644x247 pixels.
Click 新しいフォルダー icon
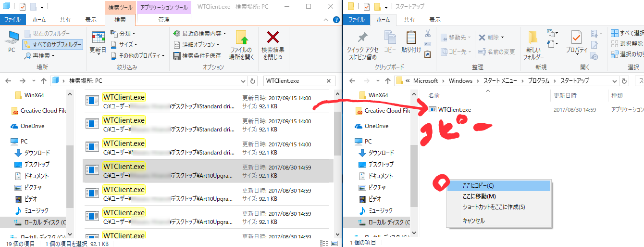pyautogui.click(x=533, y=45)
